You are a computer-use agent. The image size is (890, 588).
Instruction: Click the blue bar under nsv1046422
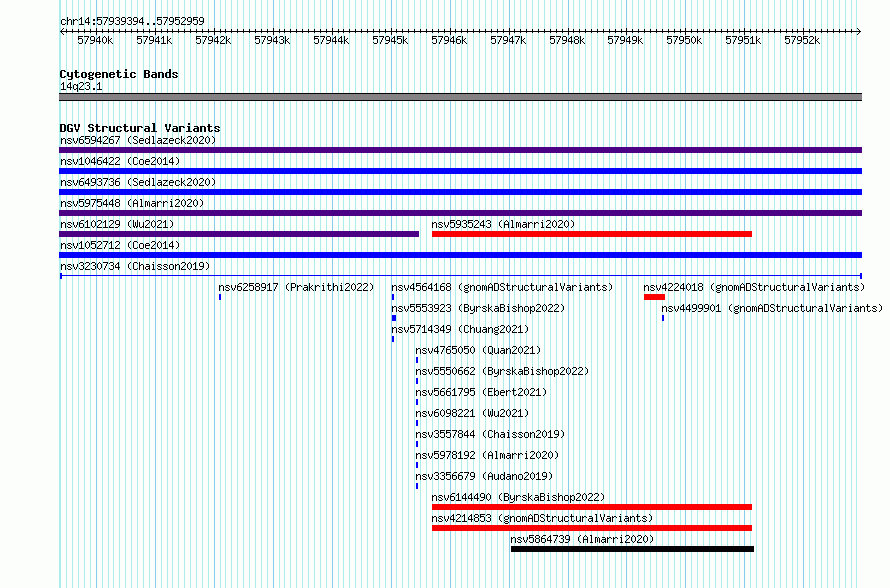click(x=460, y=171)
